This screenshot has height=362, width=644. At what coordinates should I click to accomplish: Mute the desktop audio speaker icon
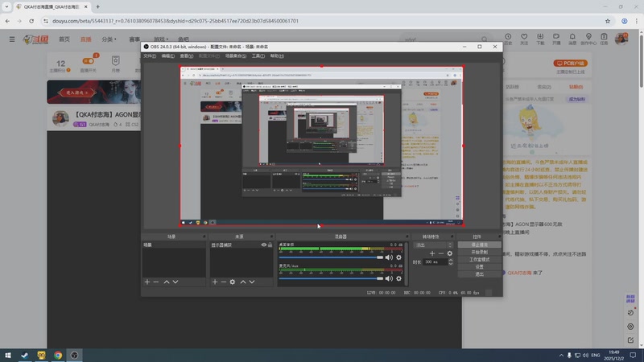tap(389, 257)
